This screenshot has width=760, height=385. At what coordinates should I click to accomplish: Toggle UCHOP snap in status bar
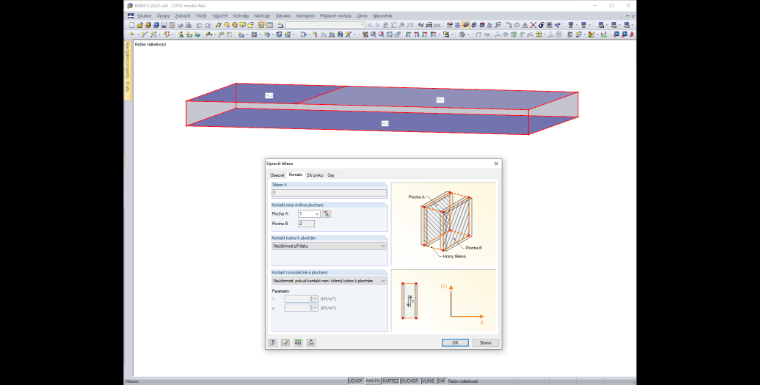click(x=356, y=381)
